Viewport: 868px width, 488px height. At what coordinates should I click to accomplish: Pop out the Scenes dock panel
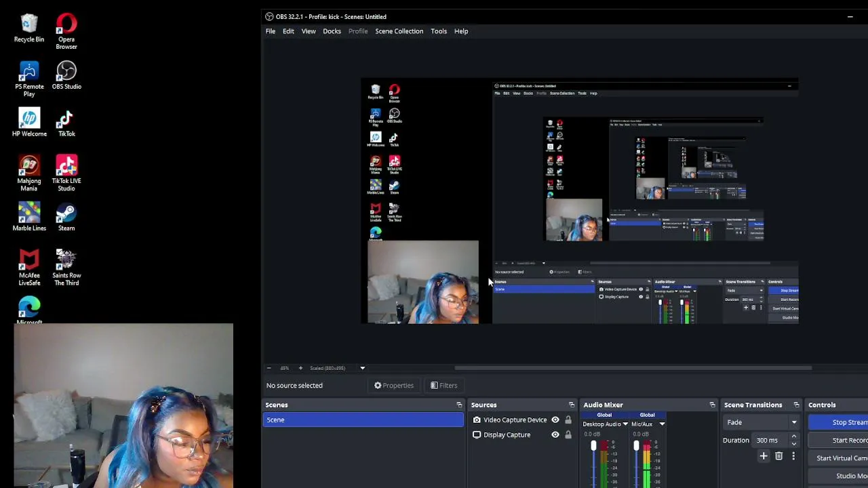(x=459, y=405)
